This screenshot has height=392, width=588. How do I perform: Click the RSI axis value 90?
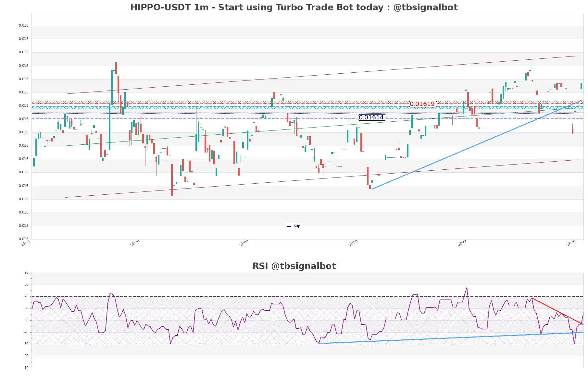pos(26,273)
